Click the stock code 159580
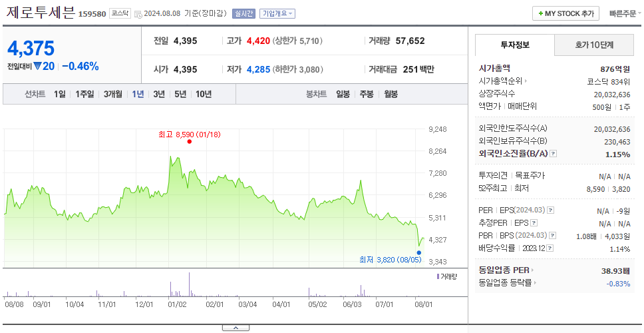Viewport: 644px width, 333px height. pos(92,14)
